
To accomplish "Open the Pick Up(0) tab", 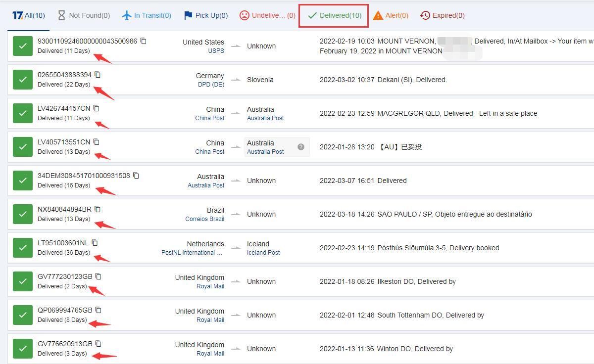I will pos(205,15).
